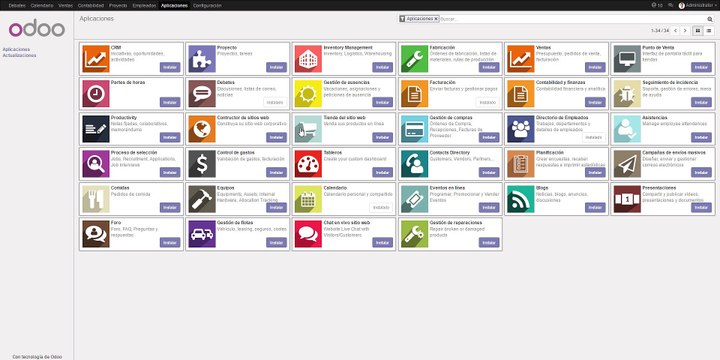Click the Tienda del sitio web icon

(308, 129)
